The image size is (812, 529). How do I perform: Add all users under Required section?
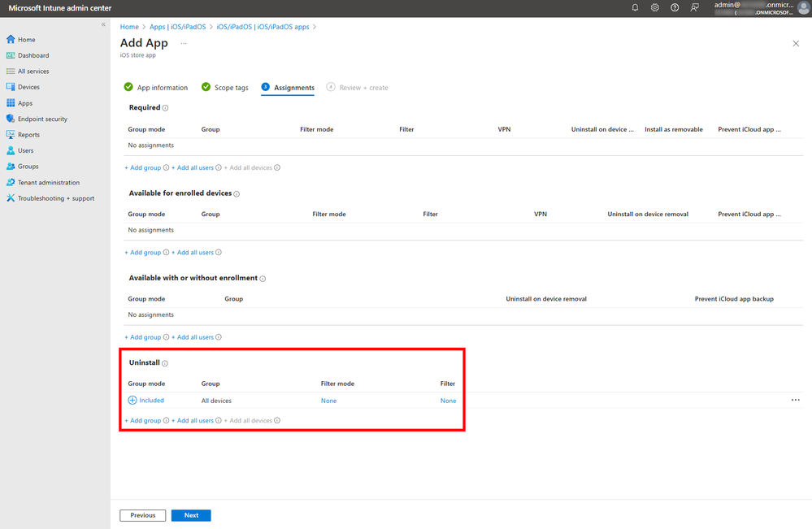point(193,167)
